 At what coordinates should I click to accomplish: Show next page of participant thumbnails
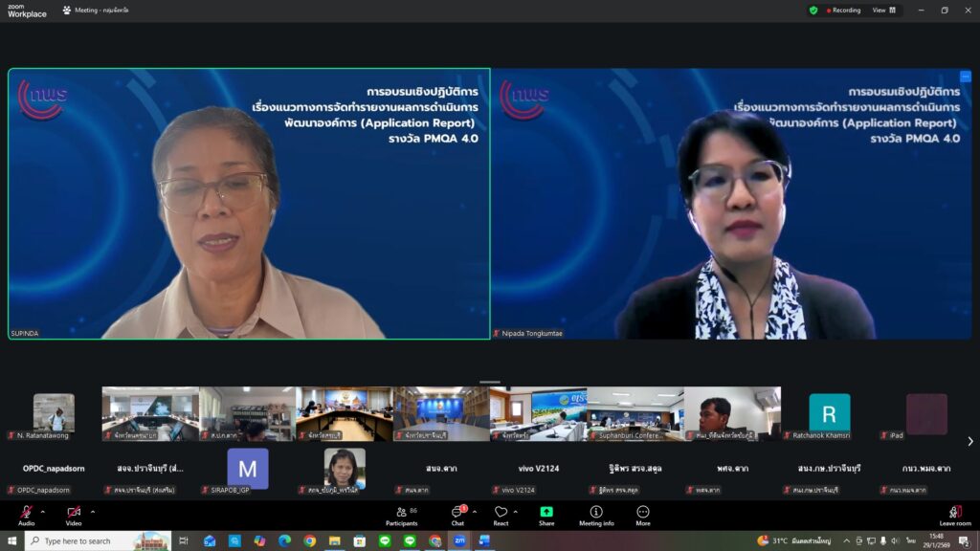click(969, 441)
